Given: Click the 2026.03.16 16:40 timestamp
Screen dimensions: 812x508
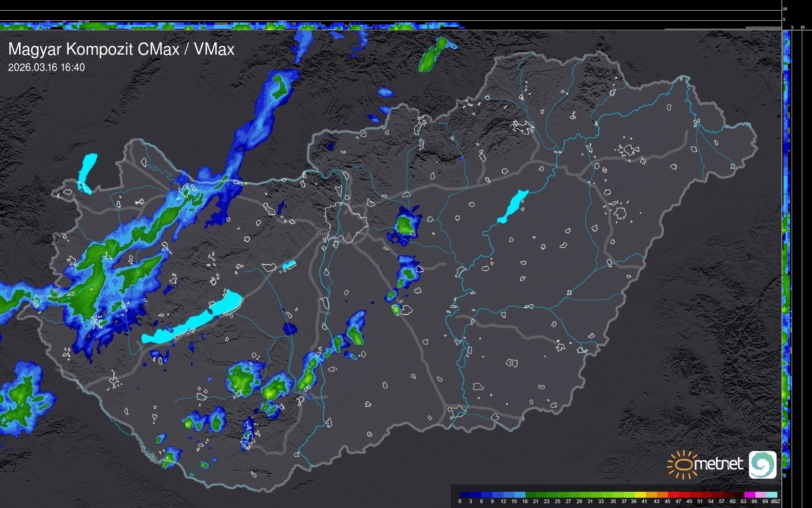Looking at the screenshot, I should pos(46,67).
